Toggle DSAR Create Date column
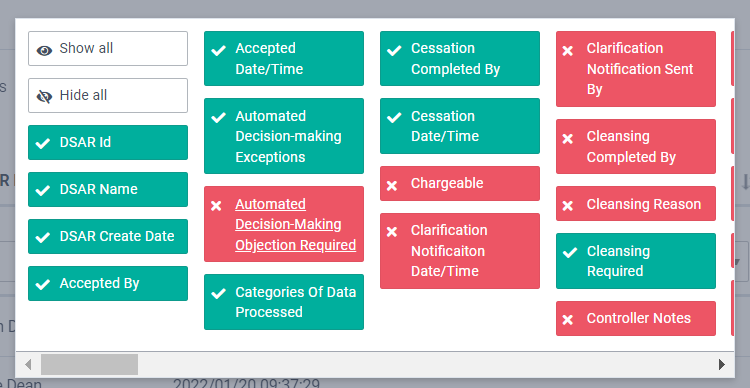 [x=108, y=236]
